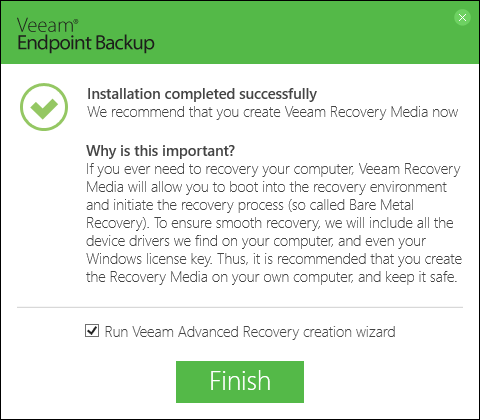Click the 'Run Veeam Advanced Recovery creation wizard' label

[250, 332]
